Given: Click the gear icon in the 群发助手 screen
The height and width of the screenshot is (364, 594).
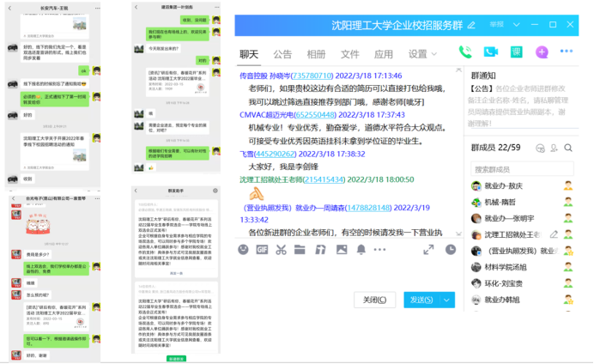Looking at the screenshot, I should click(215, 191).
